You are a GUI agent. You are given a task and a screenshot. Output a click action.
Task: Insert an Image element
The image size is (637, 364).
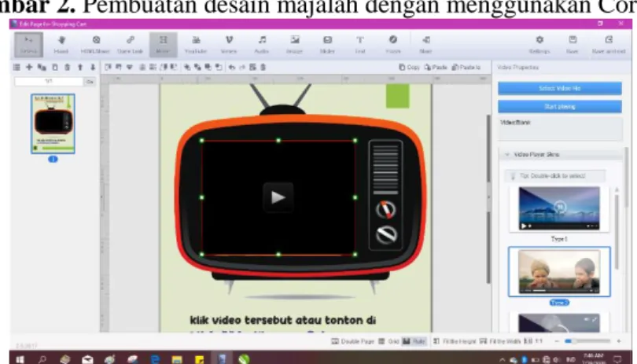(x=295, y=45)
